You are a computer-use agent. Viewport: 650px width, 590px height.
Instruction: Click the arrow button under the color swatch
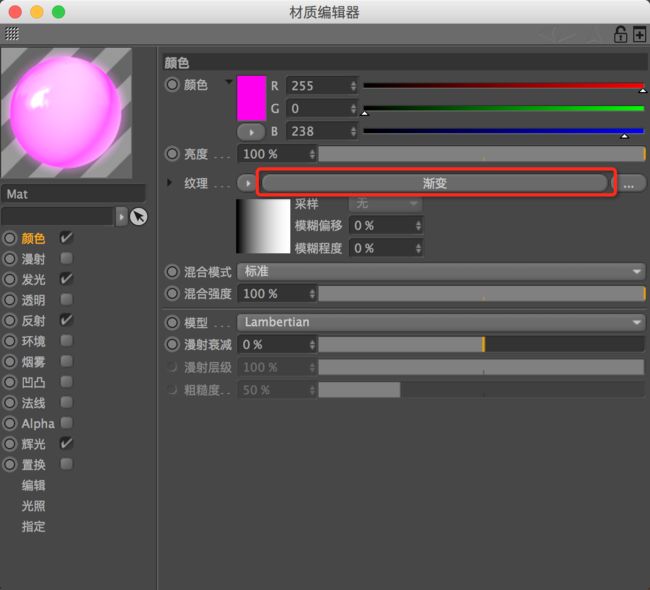(x=251, y=132)
